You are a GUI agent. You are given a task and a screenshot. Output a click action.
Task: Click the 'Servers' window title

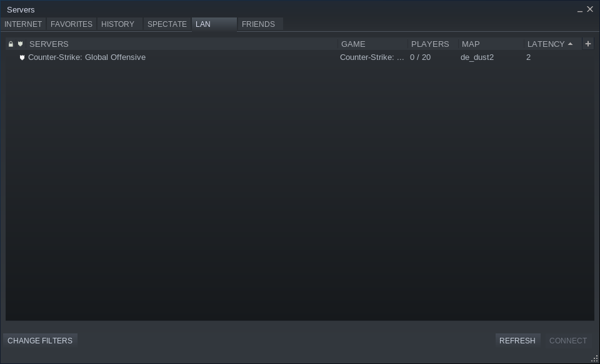click(x=21, y=9)
